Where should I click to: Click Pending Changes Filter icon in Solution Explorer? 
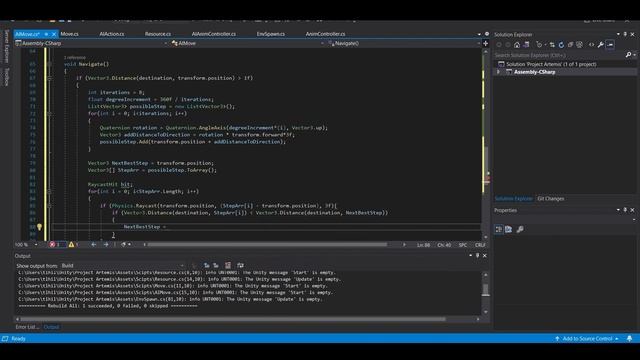539,45
